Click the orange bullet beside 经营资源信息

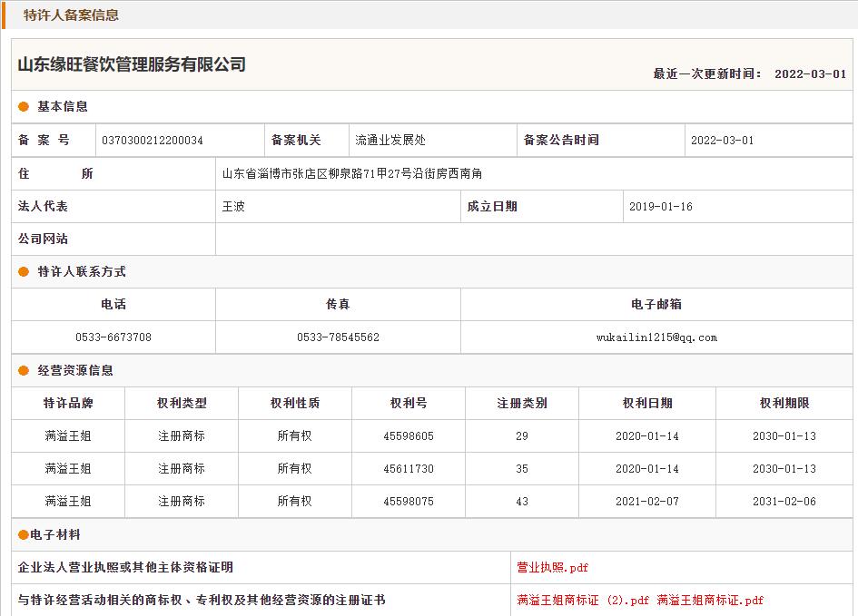click(24, 371)
